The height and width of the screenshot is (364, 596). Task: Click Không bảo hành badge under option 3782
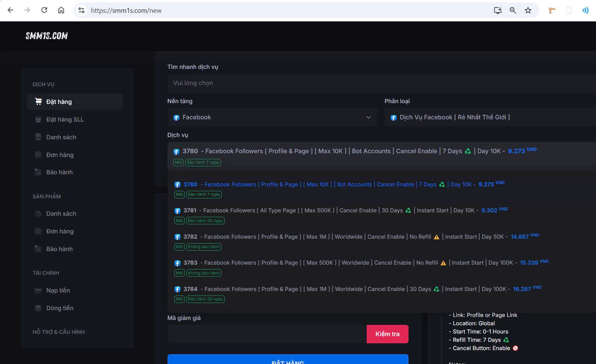click(204, 247)
